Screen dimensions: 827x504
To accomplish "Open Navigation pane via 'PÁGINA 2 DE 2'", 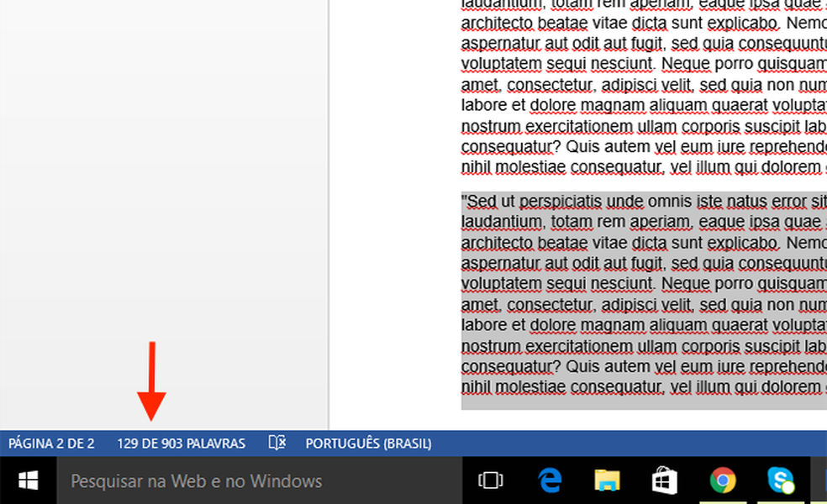I will coord(51,443).
